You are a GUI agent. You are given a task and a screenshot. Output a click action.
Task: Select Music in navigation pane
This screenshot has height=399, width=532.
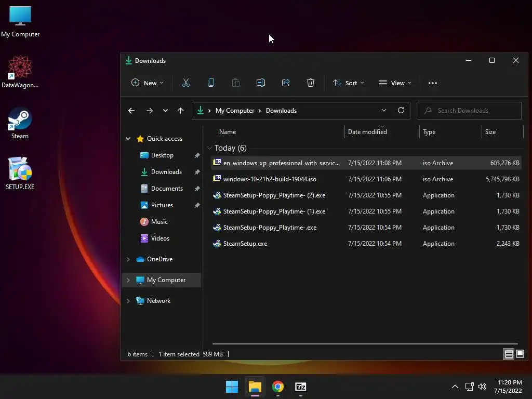[x=159, y=221]
